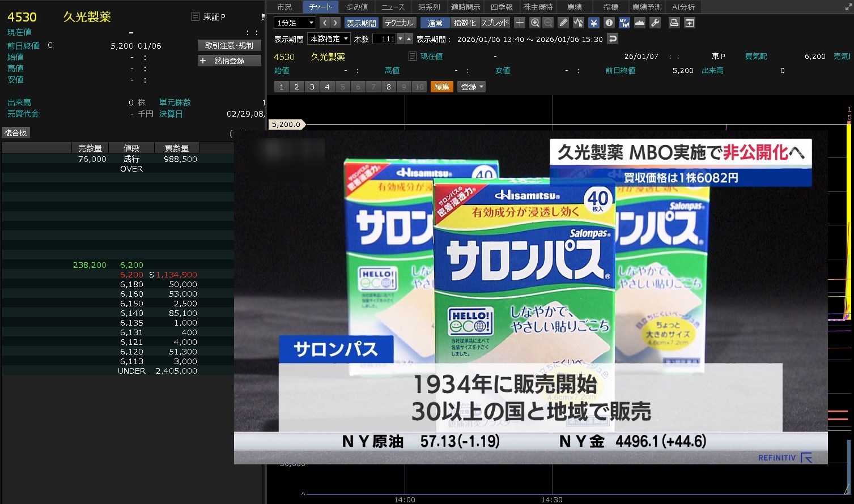Viewport: 854px width, 504px height.
Task: Click the zoom-in magnifier icon
Action: (534, 23)
